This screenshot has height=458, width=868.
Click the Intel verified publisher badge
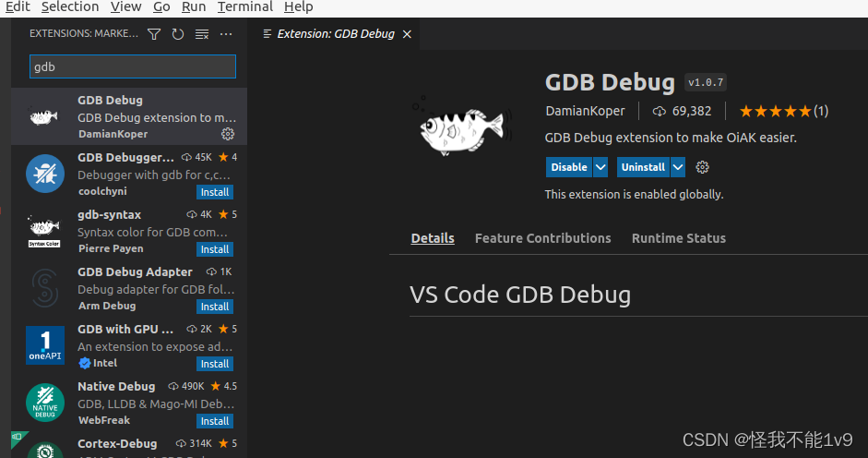(x=85, y=363)
